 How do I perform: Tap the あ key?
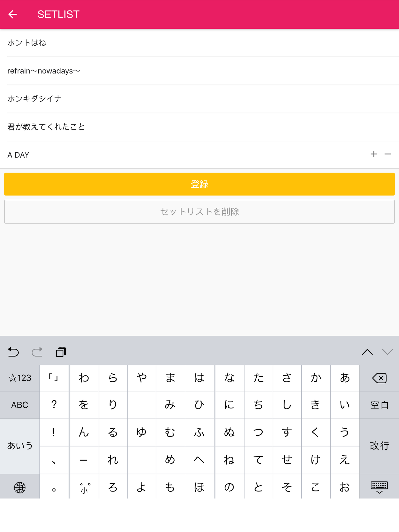point(345,378)
